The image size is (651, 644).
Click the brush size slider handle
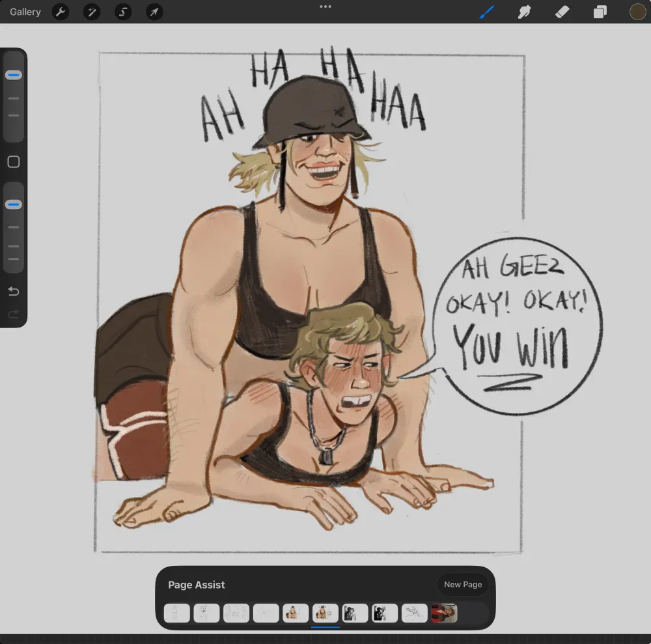click(14, 76)
